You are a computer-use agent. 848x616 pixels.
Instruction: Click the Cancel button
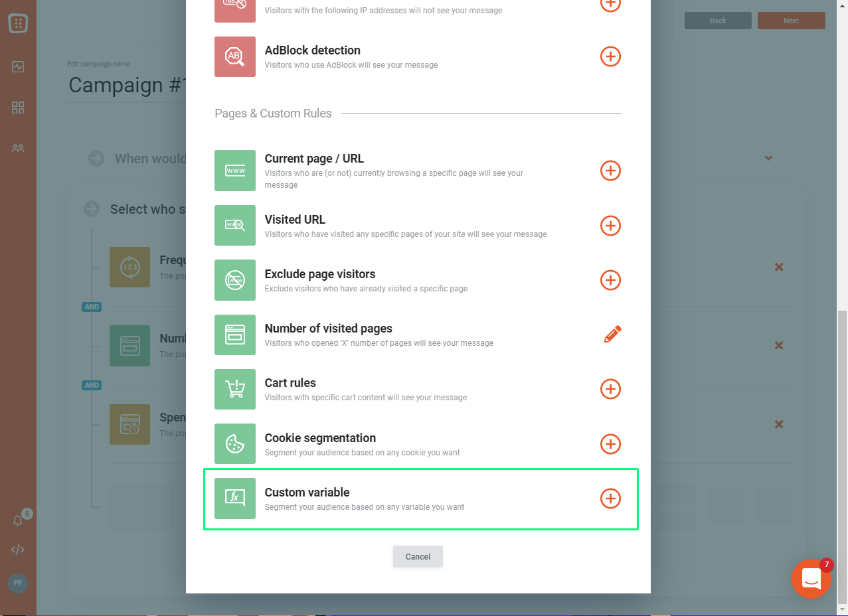tap(418, 557)
